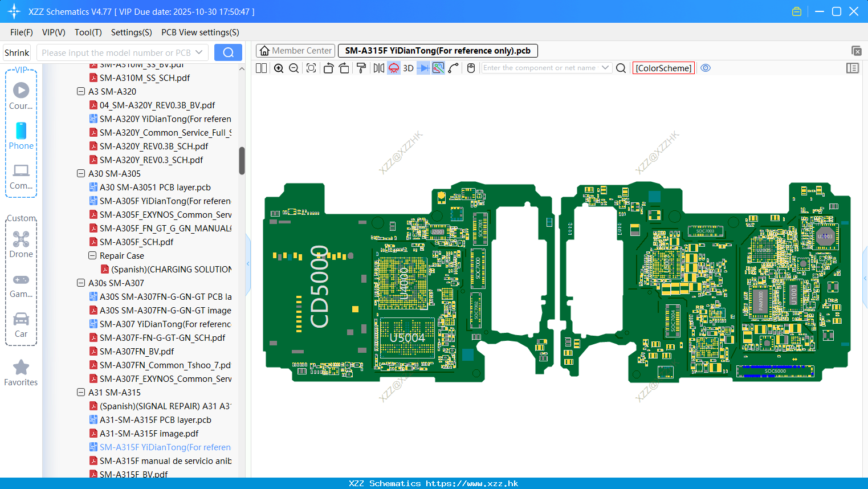Viewport: 868px width, 489px height.
Task: Open A31-SM-A315F image.pdf
Action: tap(149, 433)
